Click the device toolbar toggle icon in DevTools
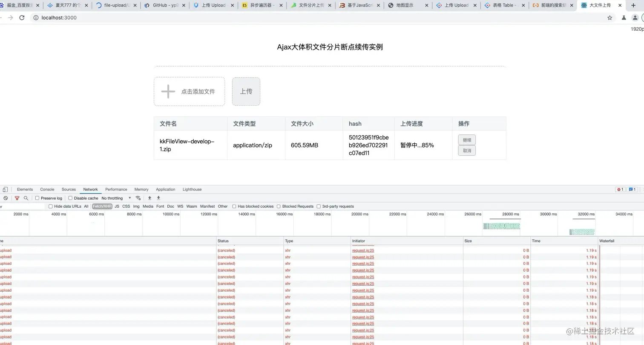This screenshot has height=345, width=644. click(5, 190)
